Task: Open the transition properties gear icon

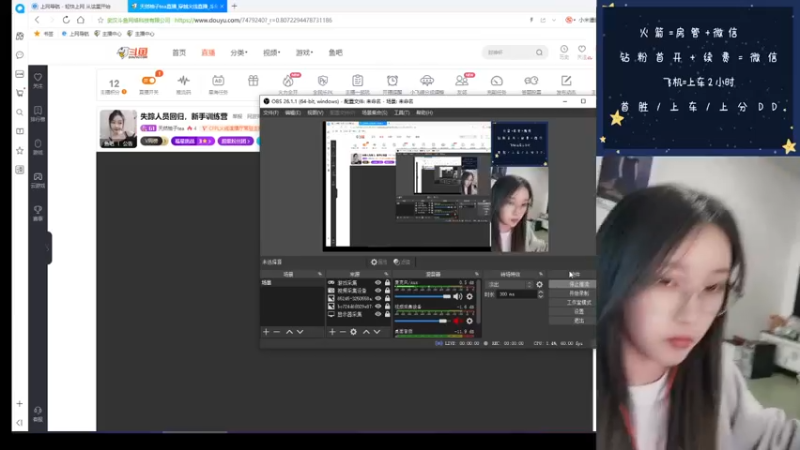Action: pos(539,284)
